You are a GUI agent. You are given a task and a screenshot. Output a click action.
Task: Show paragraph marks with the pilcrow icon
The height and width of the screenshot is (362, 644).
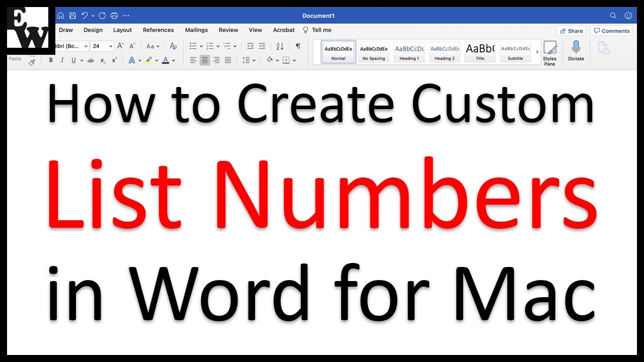298,46
